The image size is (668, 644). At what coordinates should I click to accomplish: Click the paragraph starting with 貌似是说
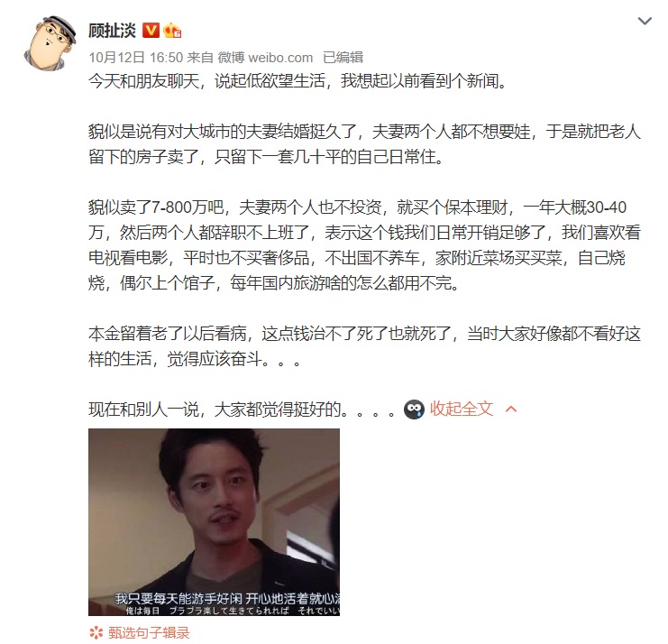pos(364,144)
